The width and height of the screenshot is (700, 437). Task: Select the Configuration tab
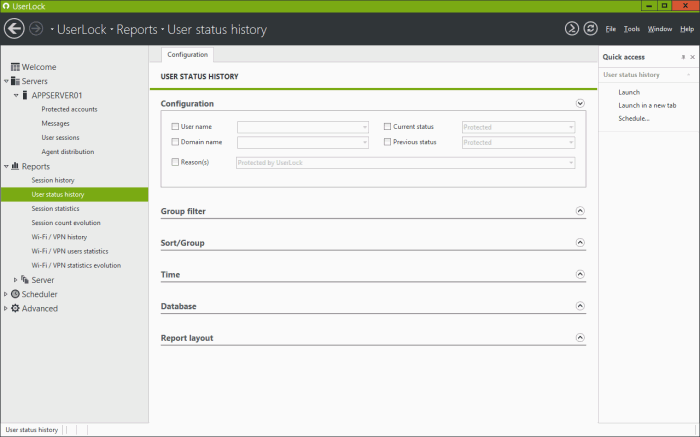[x=188, y=54]
